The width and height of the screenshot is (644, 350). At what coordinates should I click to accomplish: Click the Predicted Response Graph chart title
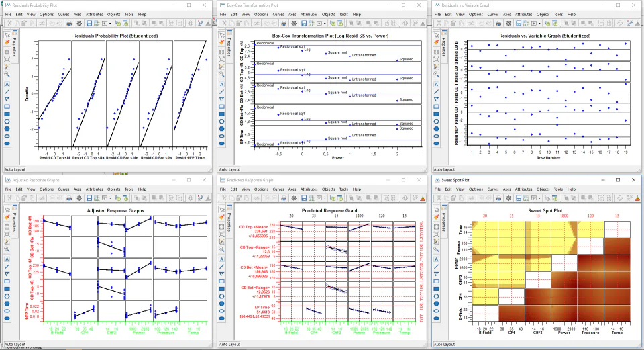pos(330,210)
